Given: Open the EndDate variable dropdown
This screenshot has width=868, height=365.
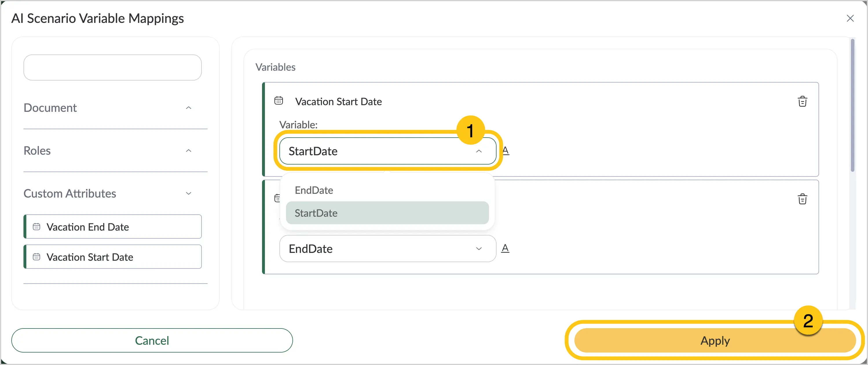Looking at the screenshot, I should pyautogui.click(x=387, y=248).
